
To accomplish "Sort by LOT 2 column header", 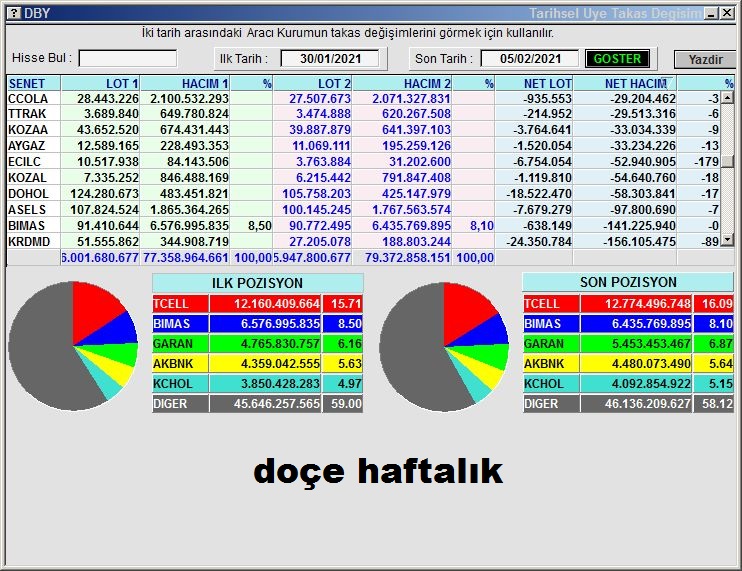I will point(312,83).
